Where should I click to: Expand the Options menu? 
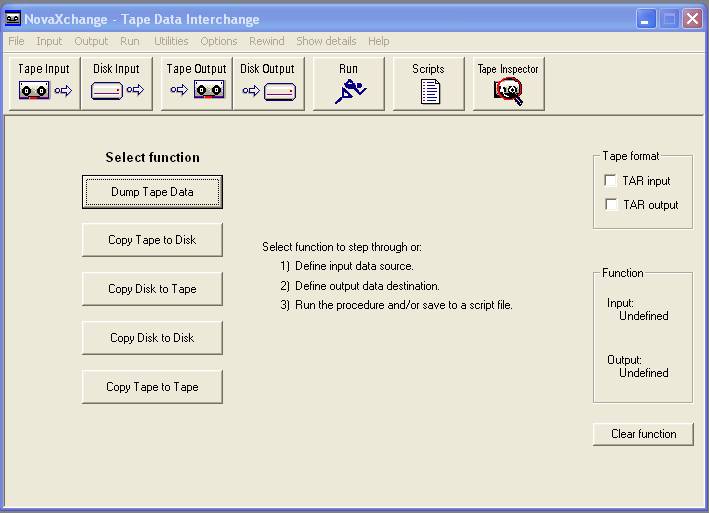(x=218, y=41)
